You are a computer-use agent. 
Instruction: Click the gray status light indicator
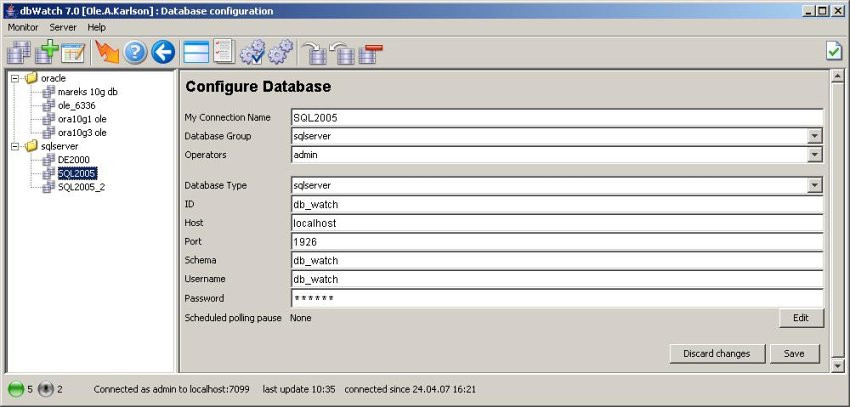[x=46, y=389]
